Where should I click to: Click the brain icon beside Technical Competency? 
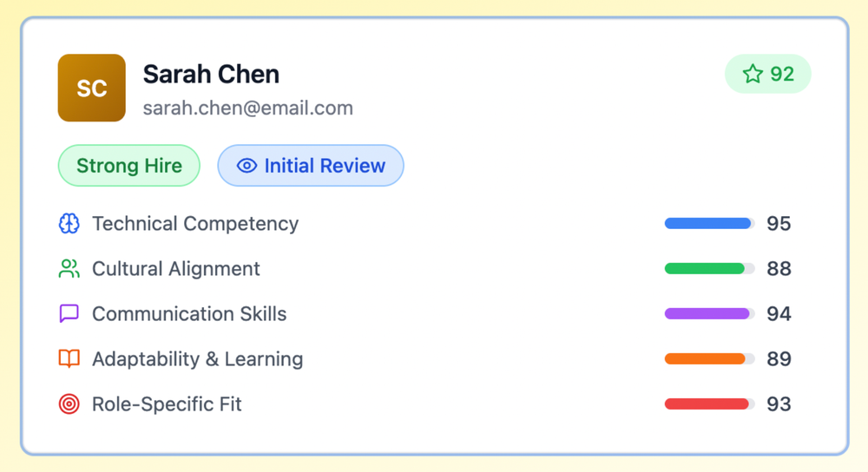tap(69, 224)
